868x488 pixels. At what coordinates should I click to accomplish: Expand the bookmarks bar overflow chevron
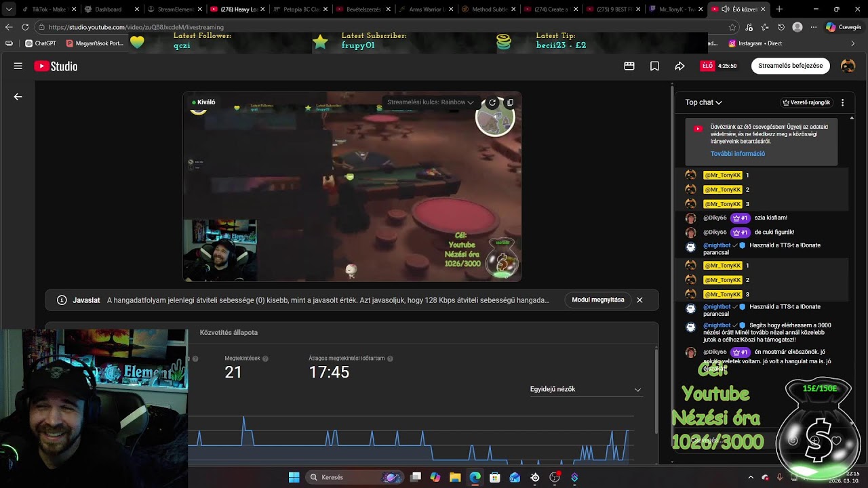coord(853,43)
